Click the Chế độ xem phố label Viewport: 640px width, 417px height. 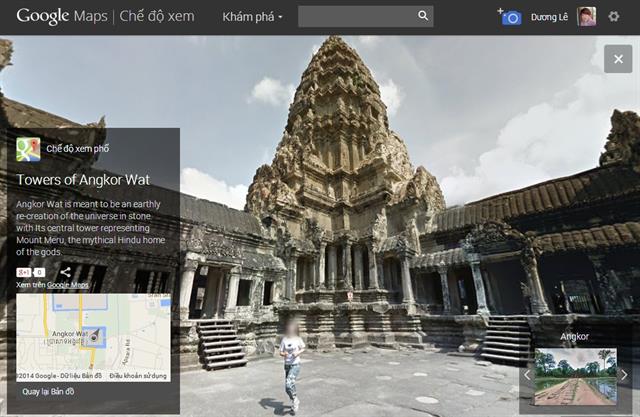[78, 149]
